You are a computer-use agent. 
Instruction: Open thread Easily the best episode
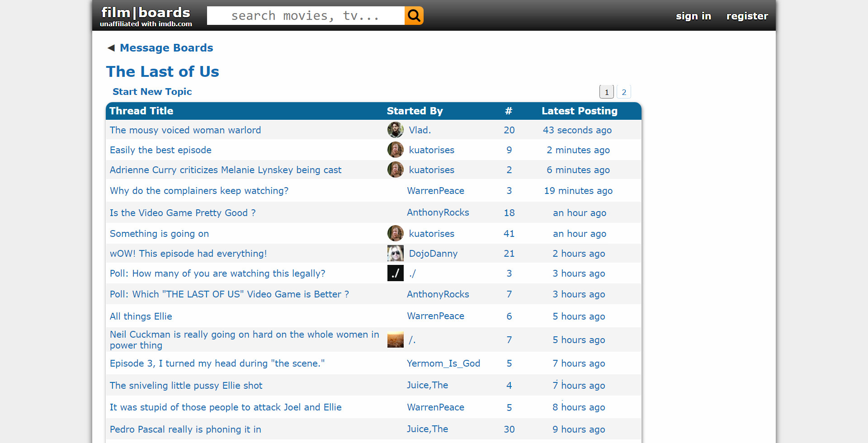point(160,150)
